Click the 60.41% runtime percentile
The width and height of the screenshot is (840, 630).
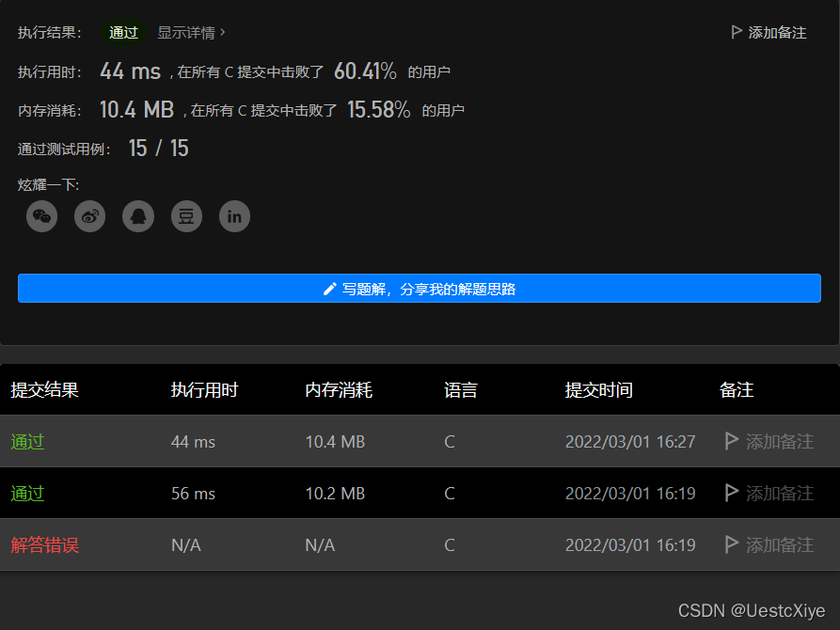click(365, 71)
